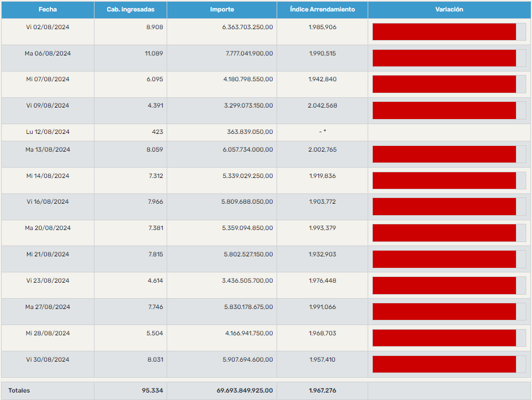The image size is (532, 400).
Task: Select the date Mi 21/08/2024
Action: pos(48,255)
